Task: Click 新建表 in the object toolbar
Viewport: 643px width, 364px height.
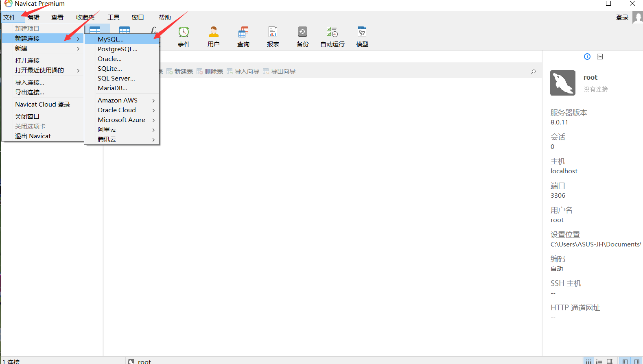Action: point(179,71)
